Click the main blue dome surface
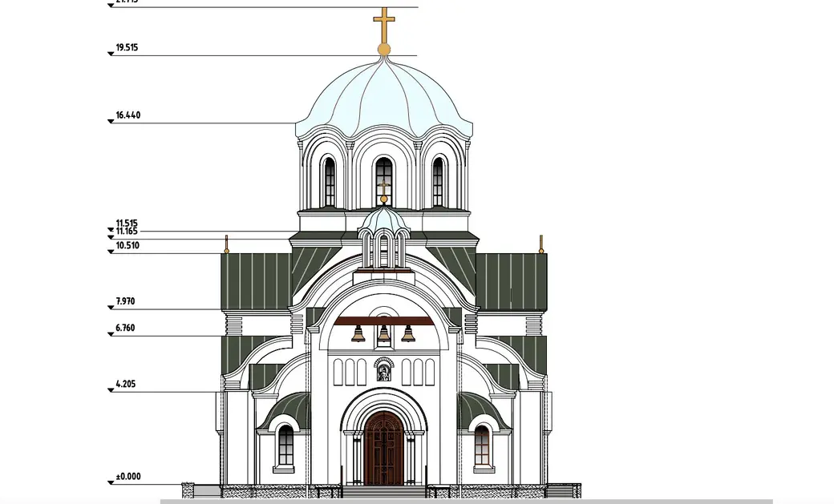Viewport: 834px width, 504px height. coord(385,92)
